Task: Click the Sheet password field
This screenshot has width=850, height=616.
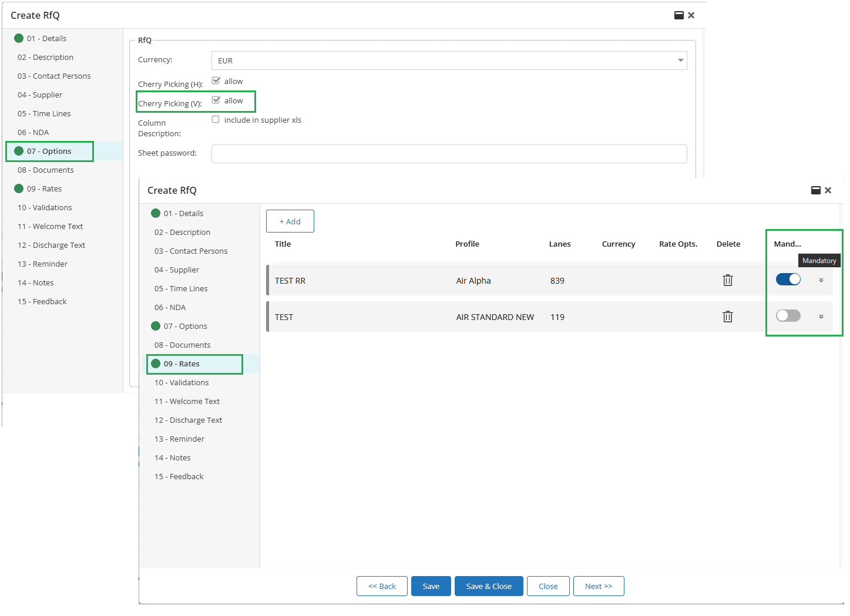Action: pyautogui.click(x=449, y=154)
